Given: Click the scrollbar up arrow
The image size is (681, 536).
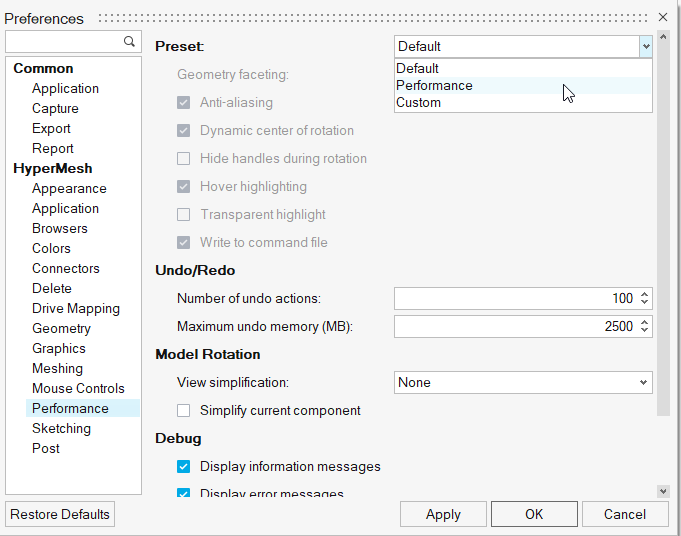Looking at the screenshot, I should tap(663, 37).
